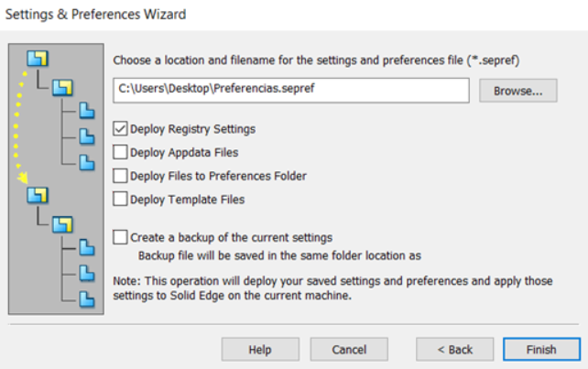Click Finish to deploy settings

click(541, 349)
